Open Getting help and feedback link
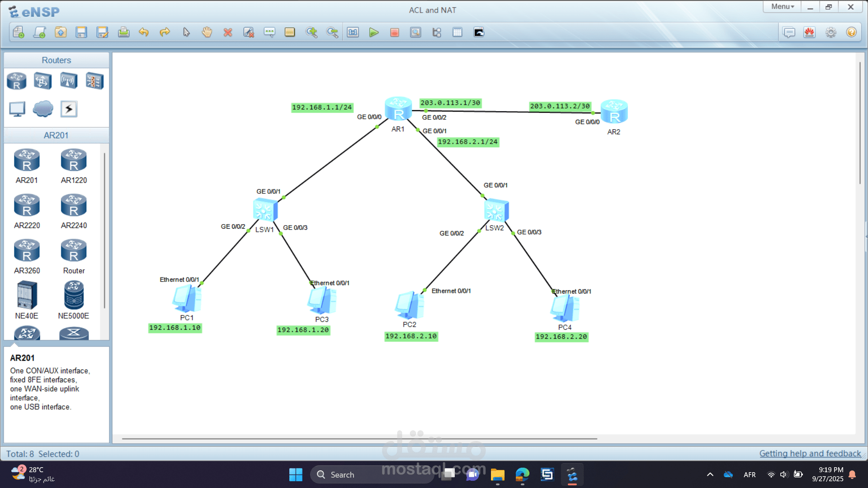This screenshot has width=868, height=488. point(811,453)
